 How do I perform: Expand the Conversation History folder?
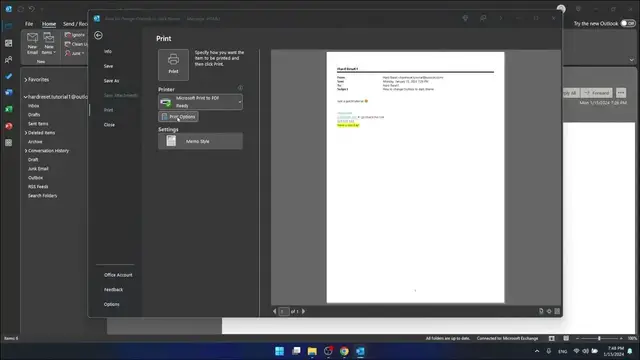tap(26, 151)
